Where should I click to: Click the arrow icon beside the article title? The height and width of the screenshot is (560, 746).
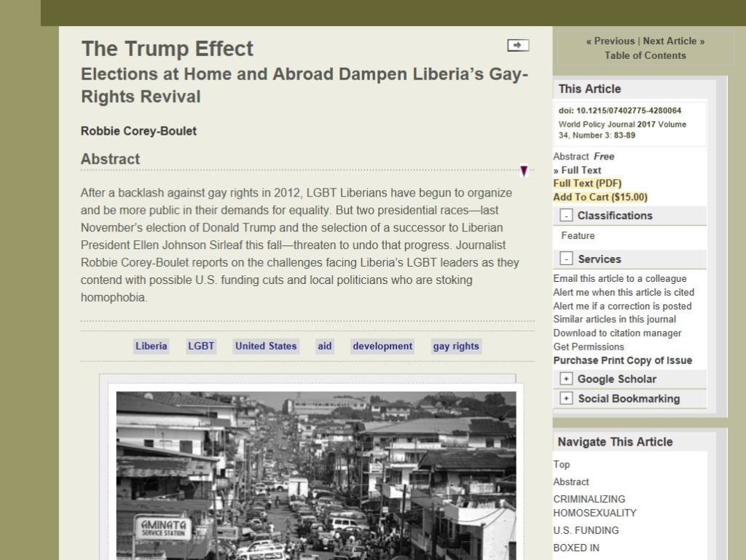518,45
